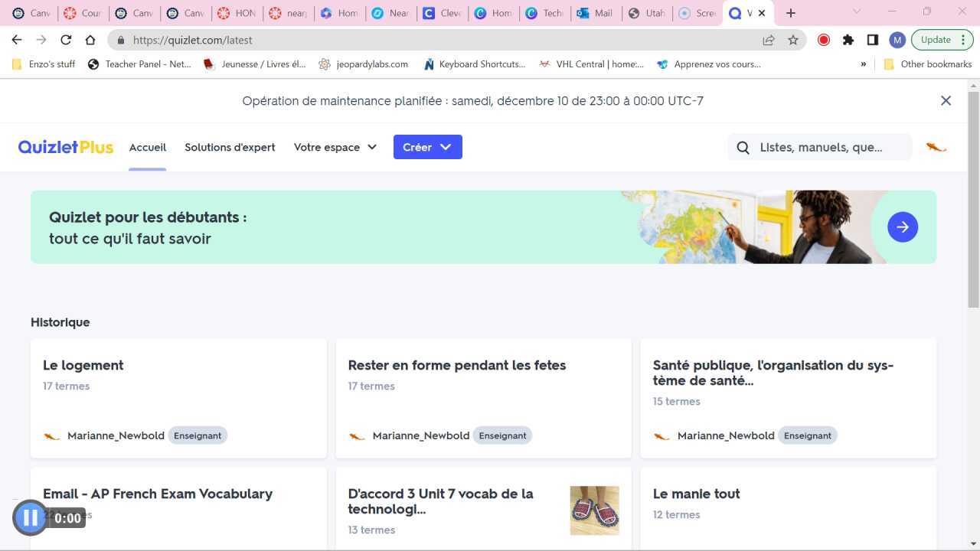Image resolution: width=980 pixels, height=551 pixels.
Task: Click the Update button
Action: (x=934, y=39)
